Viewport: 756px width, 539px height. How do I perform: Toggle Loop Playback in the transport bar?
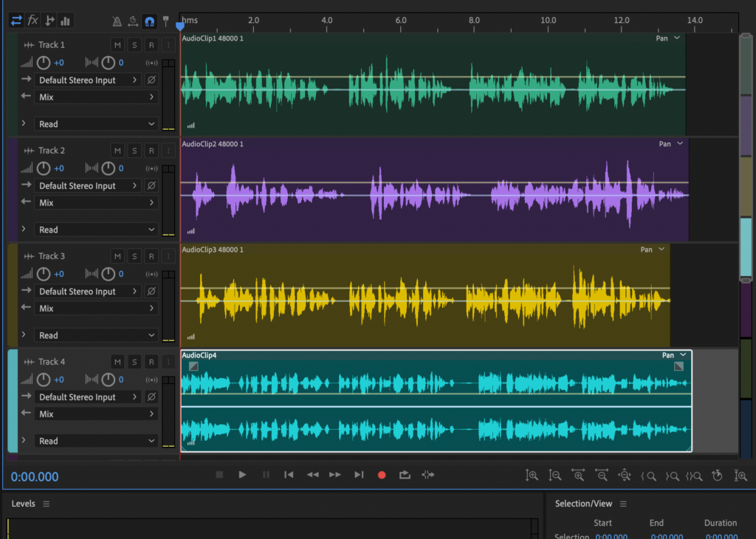(x=405, y=475)
